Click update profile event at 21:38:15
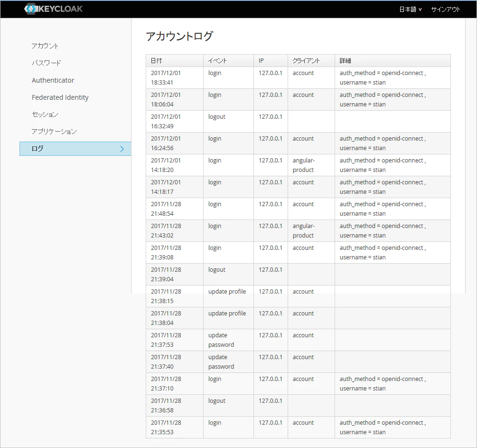 pyautogui.click(x=227, y=291)
